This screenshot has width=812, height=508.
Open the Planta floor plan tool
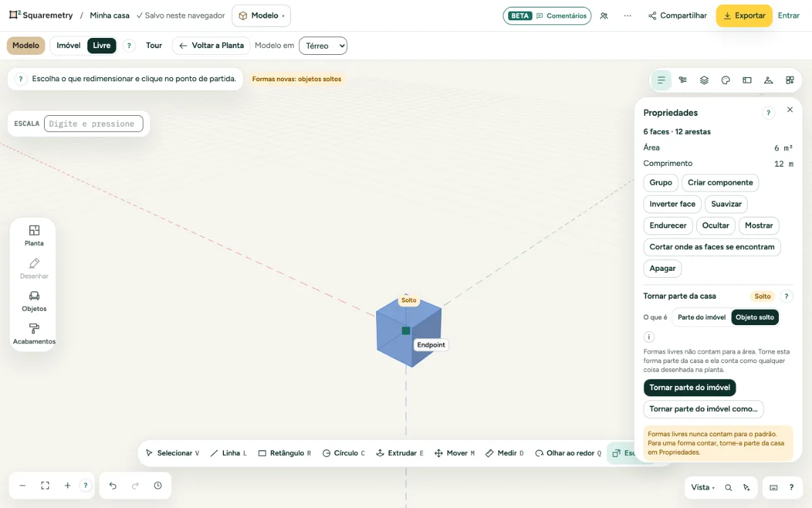(34, 236)
